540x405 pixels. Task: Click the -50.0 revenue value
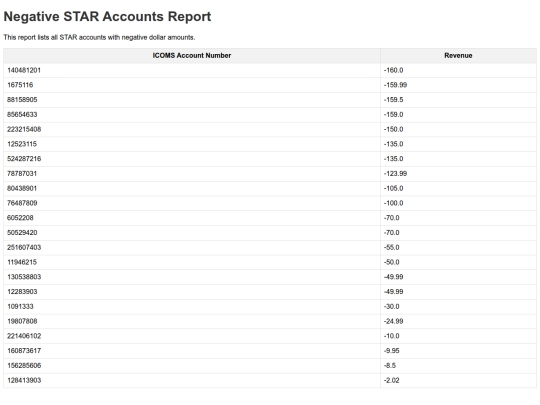pos(392,262)
